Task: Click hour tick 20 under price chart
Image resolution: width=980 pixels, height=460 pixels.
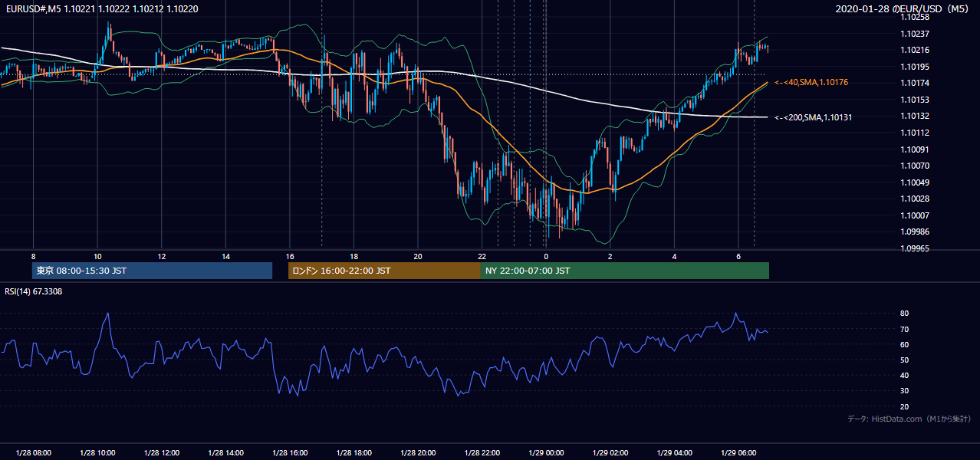Action: click(x=418, y=256)
